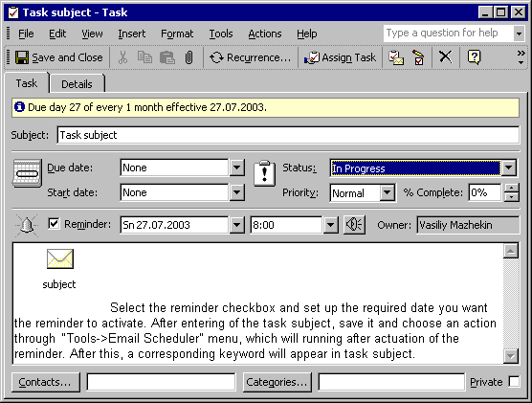
Task: Uncheck the Reminder checkbox
Action: (x=54, y=223)
